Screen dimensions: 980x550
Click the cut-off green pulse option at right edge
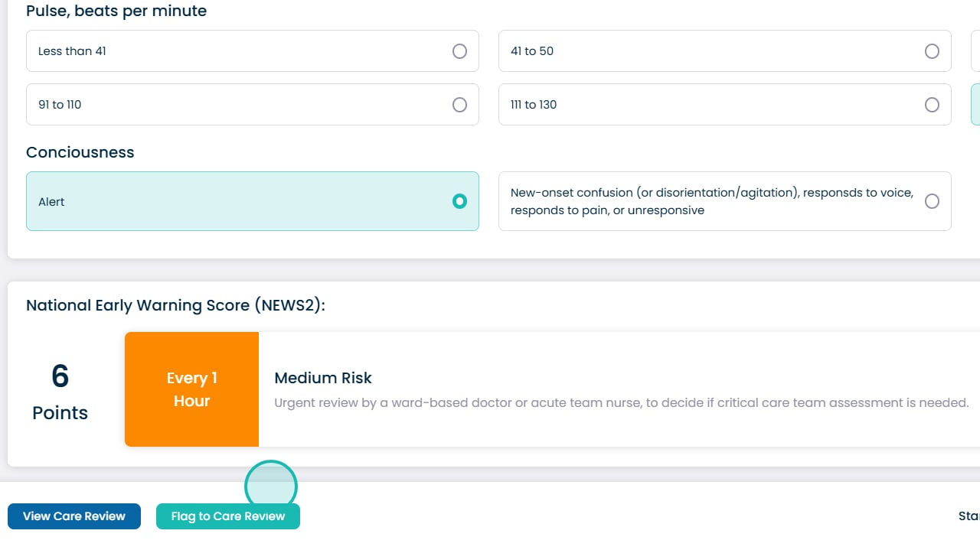coord(975,105)
